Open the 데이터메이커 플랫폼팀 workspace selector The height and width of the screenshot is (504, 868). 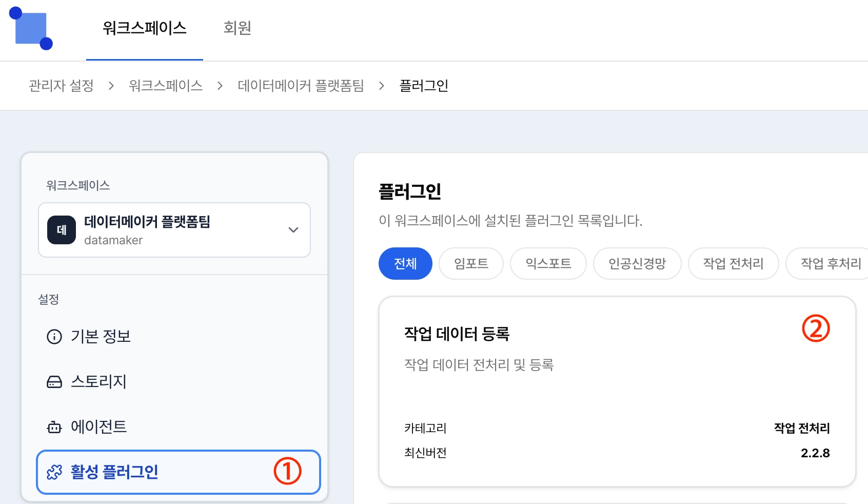click(174, 230)
